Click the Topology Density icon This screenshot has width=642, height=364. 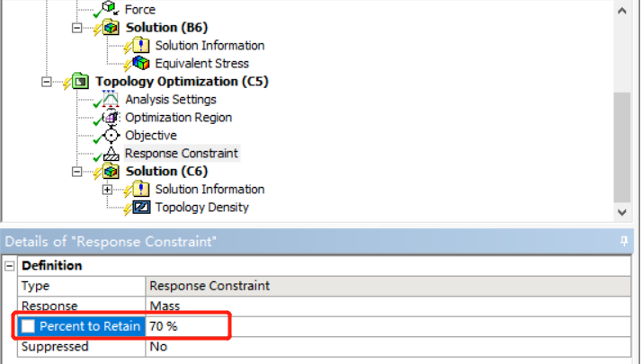tap(140, 208)
